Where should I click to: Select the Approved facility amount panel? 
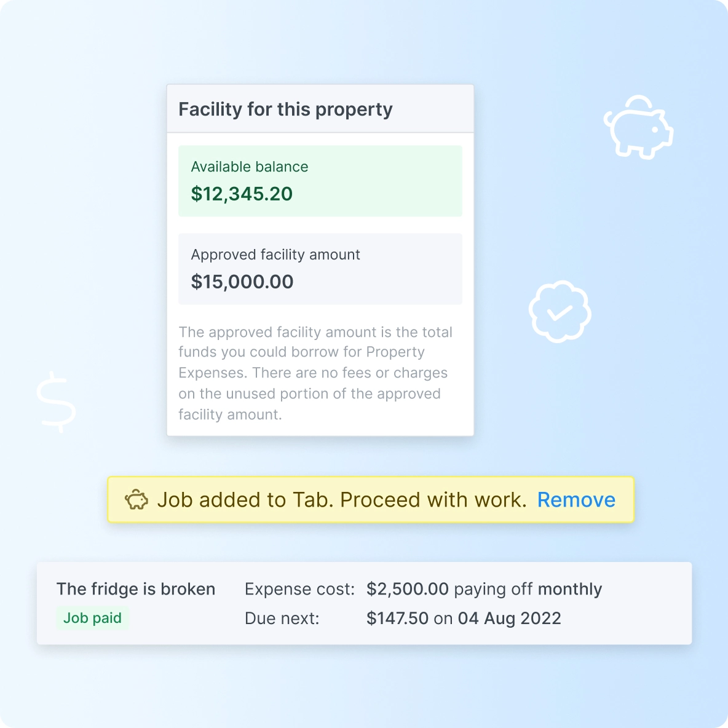[320, 268]
